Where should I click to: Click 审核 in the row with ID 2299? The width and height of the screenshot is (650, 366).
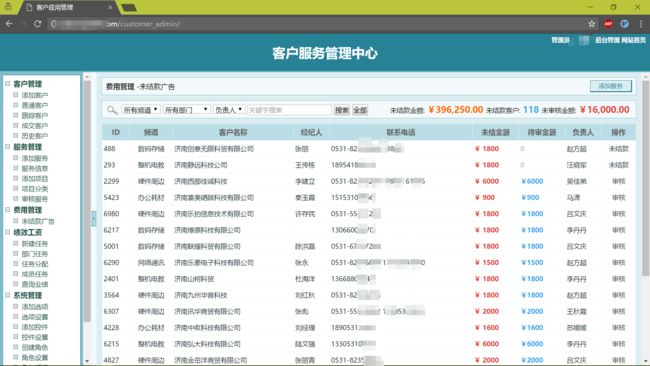coord(618,181)
